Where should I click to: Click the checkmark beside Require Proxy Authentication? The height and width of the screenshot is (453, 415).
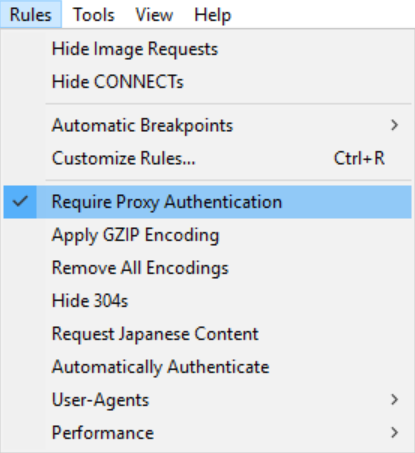click(x=20, y=202)
